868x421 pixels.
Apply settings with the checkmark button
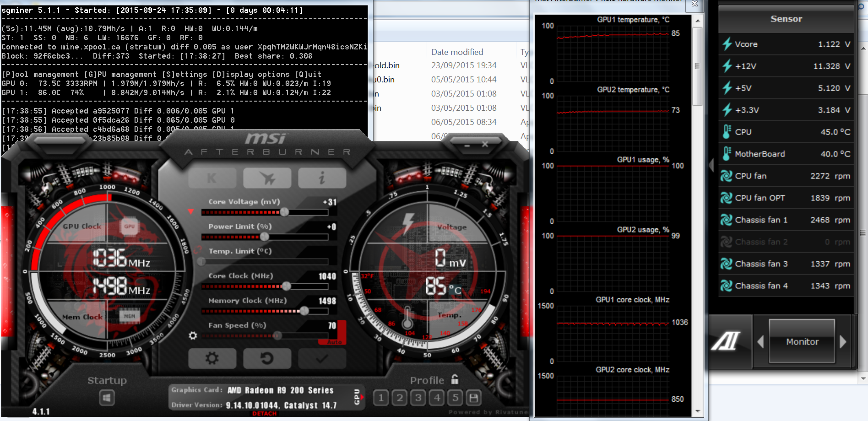coord(322,358)
